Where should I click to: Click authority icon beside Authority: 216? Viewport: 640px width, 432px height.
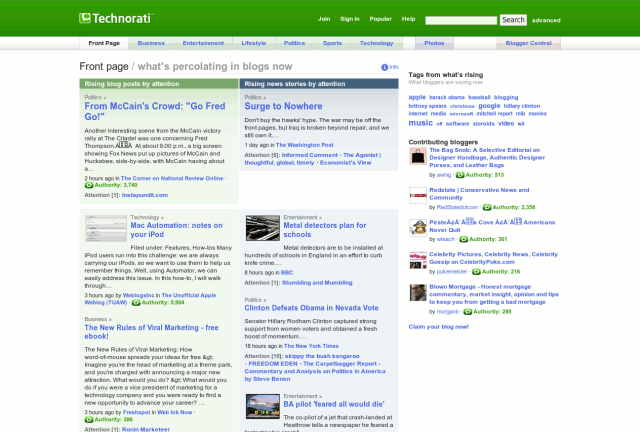tap(476, 272)
